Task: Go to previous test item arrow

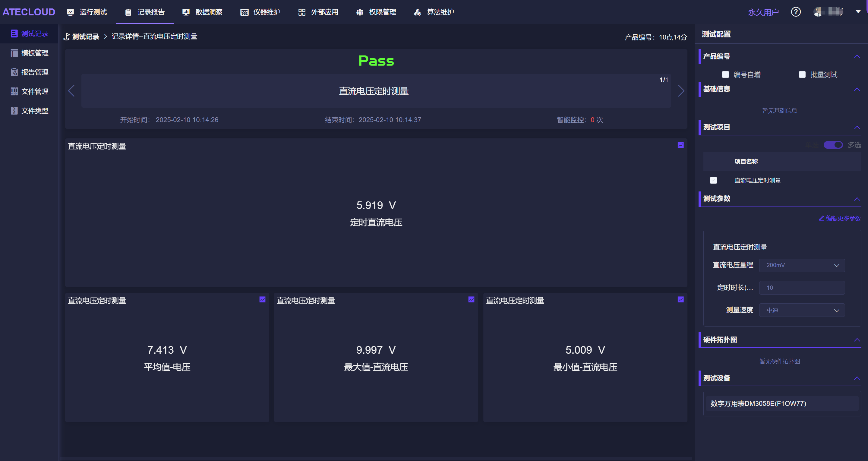Action: click(x=71, y=91)
